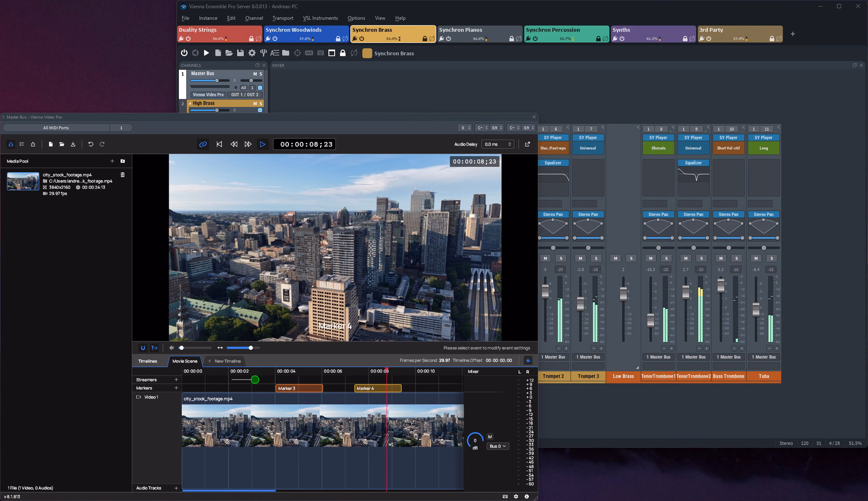Click the pop-out video window icon

[528, 144]
